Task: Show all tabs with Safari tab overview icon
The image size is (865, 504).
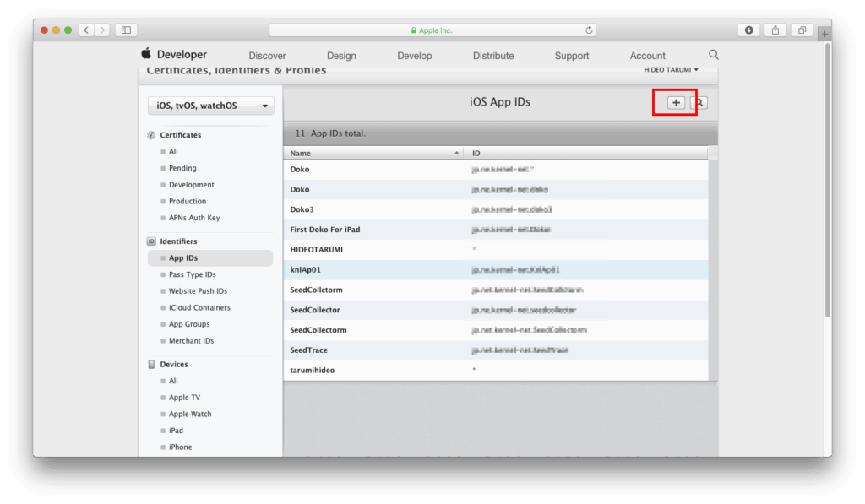Action: click(x=802, y=30)
